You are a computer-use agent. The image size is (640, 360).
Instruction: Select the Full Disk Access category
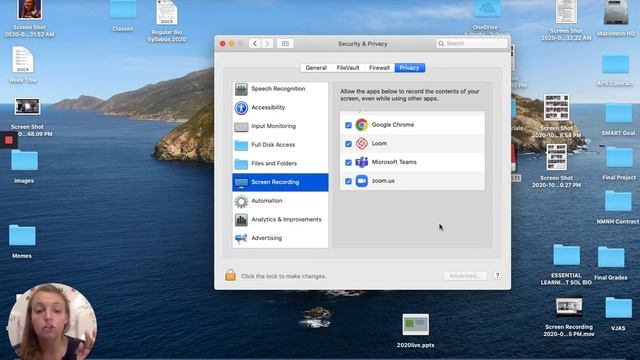point(280,145)
